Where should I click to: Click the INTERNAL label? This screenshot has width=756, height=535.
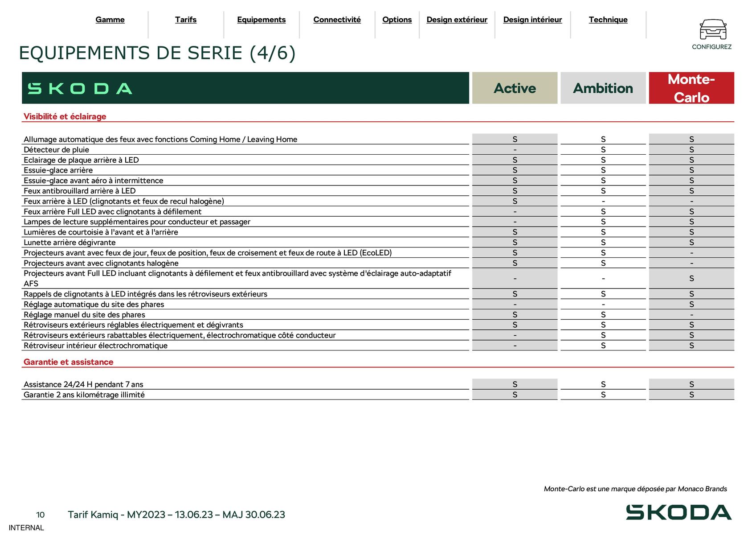(26, 528)
